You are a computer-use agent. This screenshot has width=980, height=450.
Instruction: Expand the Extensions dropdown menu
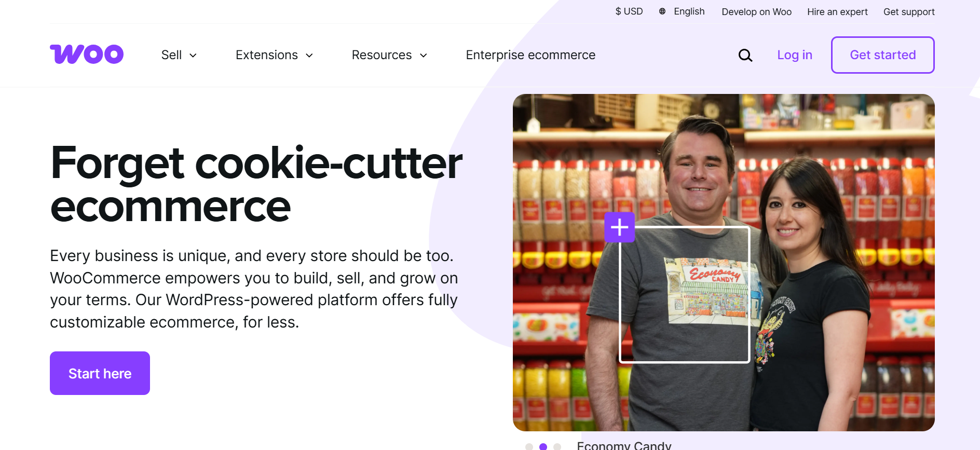click(x=275, y=55)
